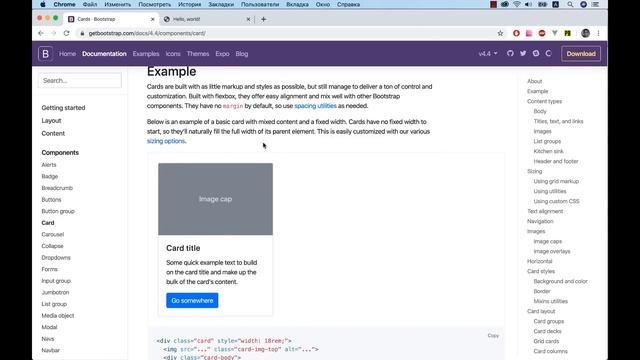The width and height of the screenshot is (640, 360).
Task: Open Button group in the sidebar
Action: 58,211
